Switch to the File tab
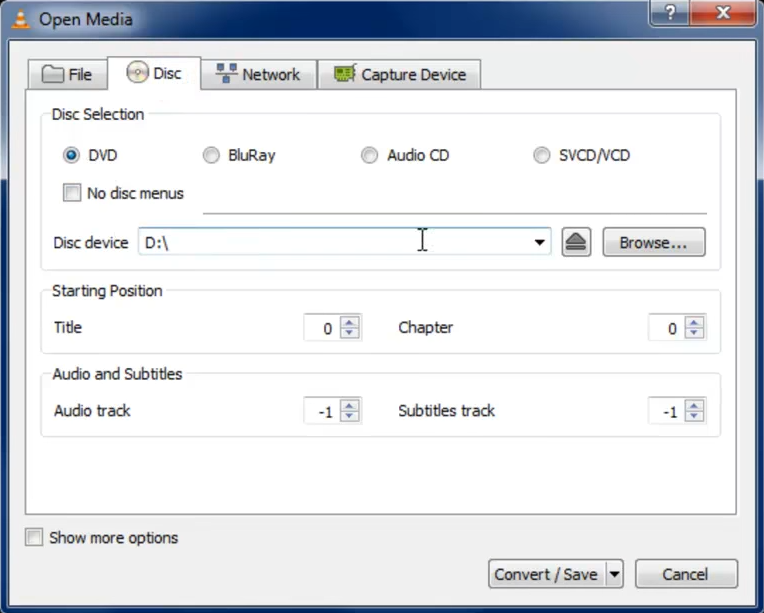Image resolution: width=764 pixels, height=613 pixels. coord(67,74)
